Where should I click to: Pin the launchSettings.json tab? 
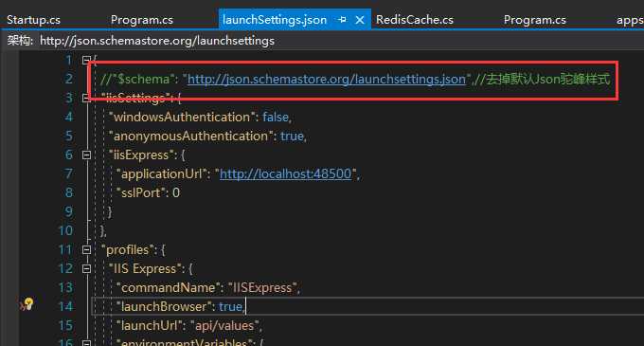click(342, 20)
